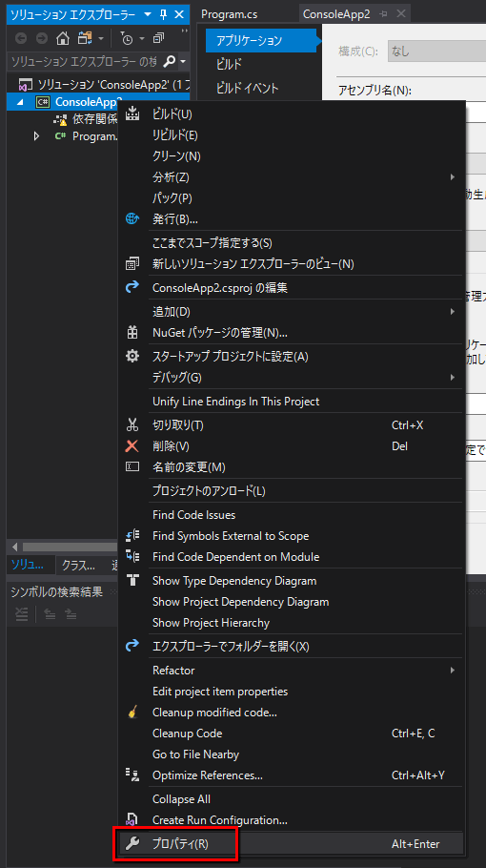Click the NuGet package gift icon
This screenshot has width=486, height=868.
click(132, 332)
